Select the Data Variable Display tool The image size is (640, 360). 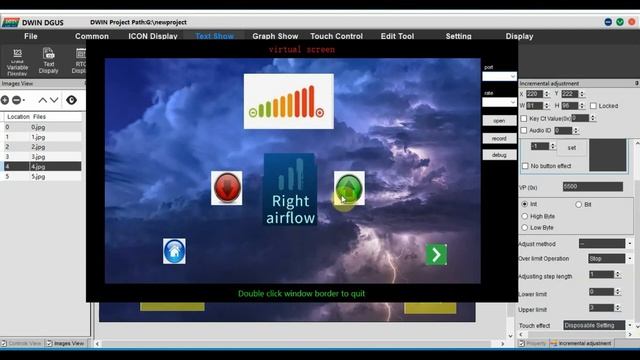[x=18, y=61]
